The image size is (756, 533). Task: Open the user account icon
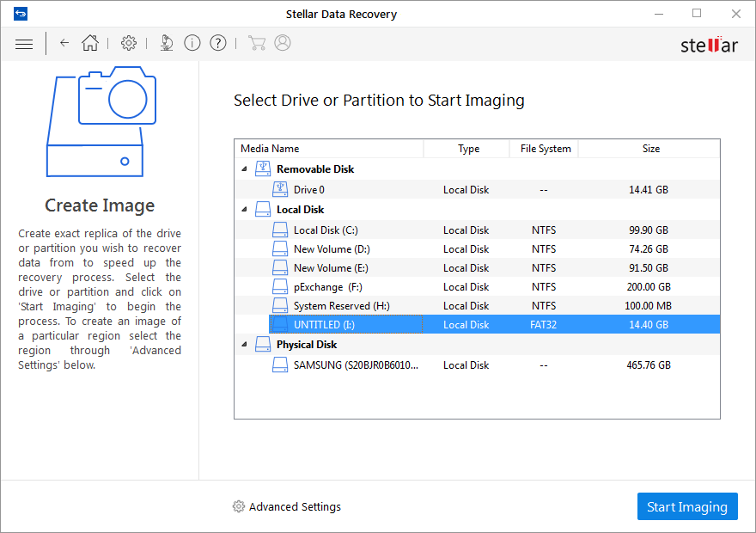click(x=283, y=42)
